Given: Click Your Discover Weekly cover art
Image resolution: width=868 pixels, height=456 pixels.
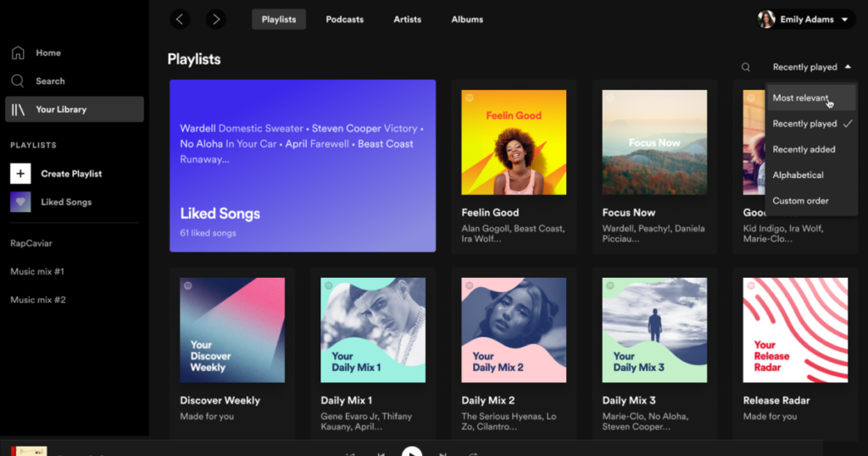Looking at the screenshot, I should tap(232, 331).
